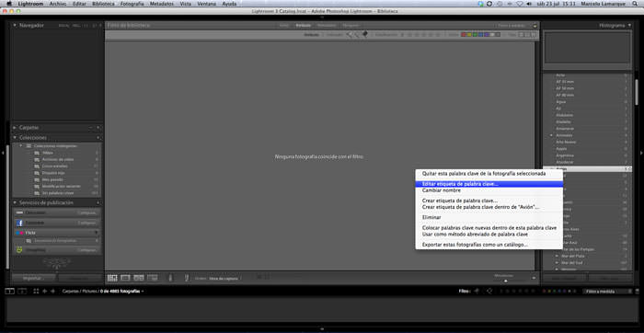Switch to Loupe view in the toolbar
The image size is (644, 333).
[125, 278]
